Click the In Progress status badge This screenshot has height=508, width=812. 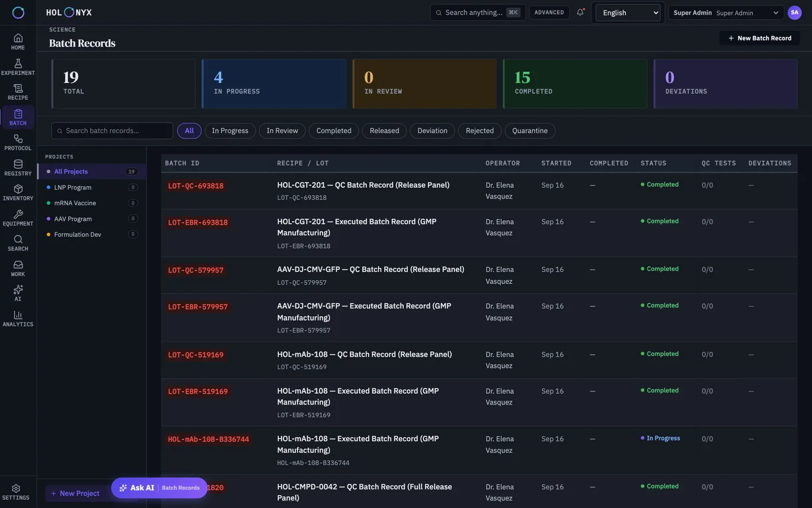point(660,438)
